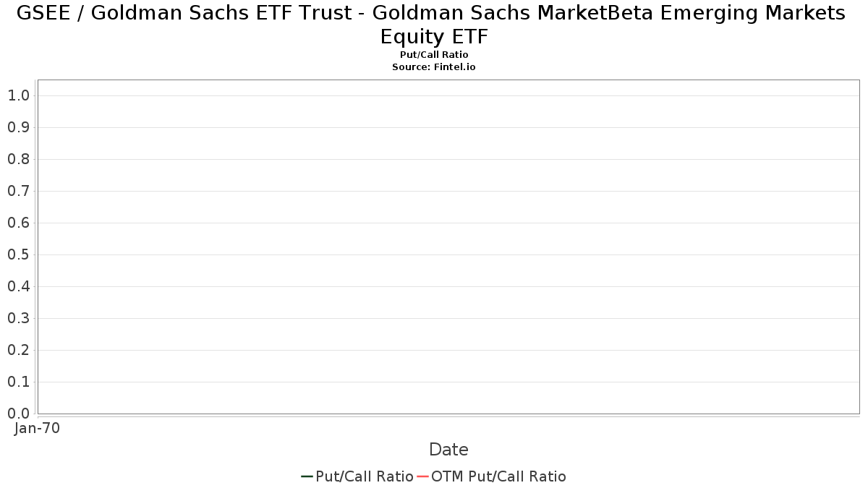
Task: Click the 0.0 y-axis tick label
Action: [18, 414]
